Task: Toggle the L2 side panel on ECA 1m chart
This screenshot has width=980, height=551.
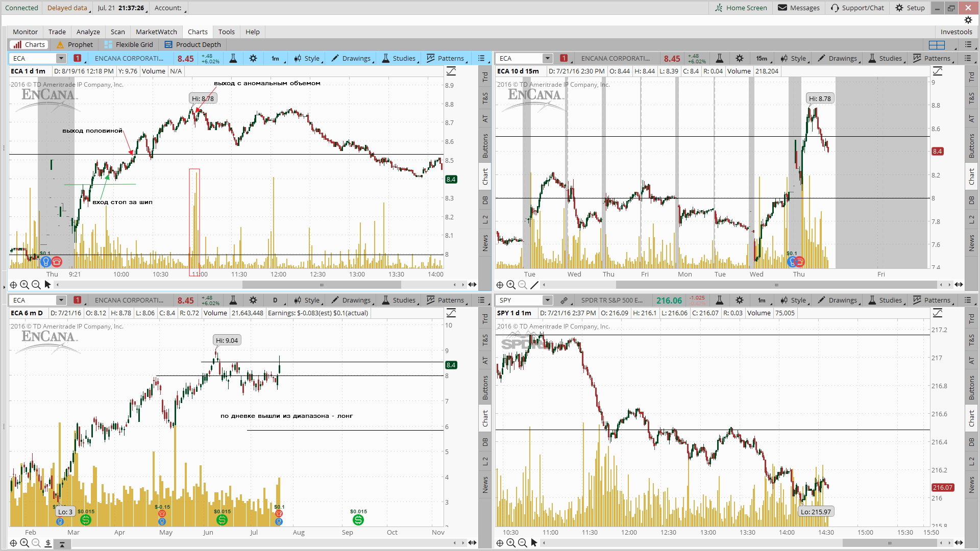Action: pos(485,219)
